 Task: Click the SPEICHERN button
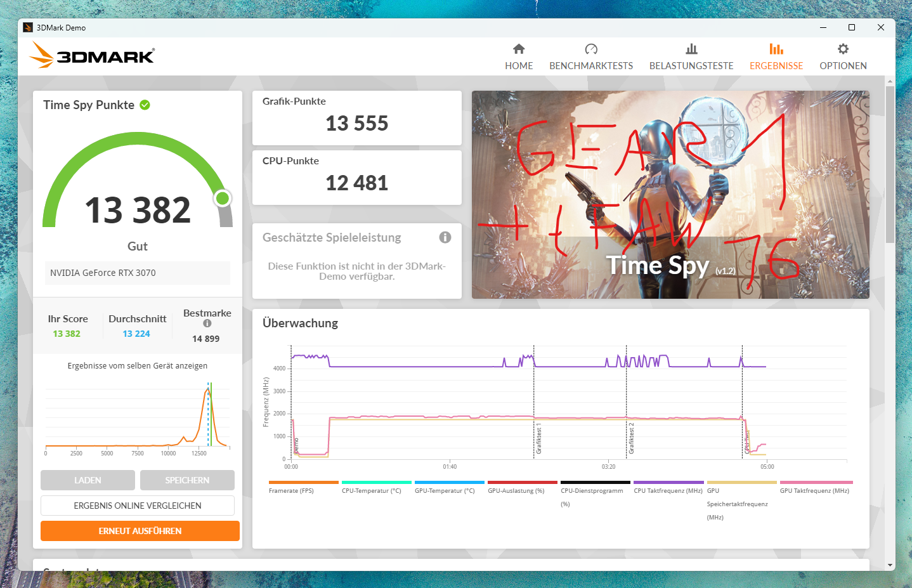pos(187,480)
